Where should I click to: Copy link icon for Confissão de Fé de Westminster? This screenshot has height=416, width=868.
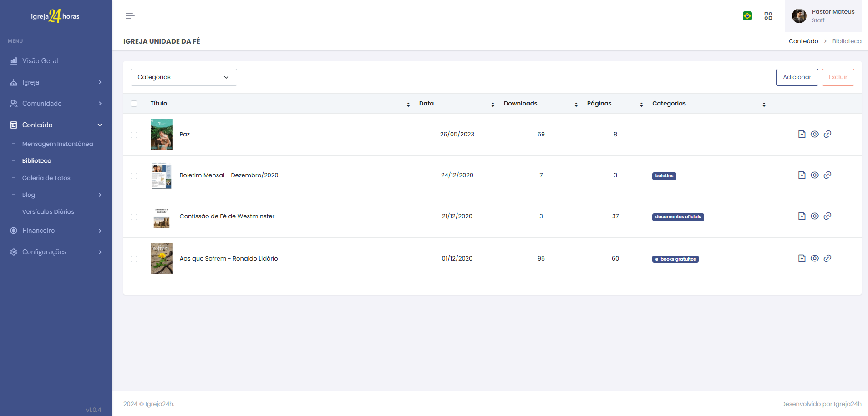827,216
